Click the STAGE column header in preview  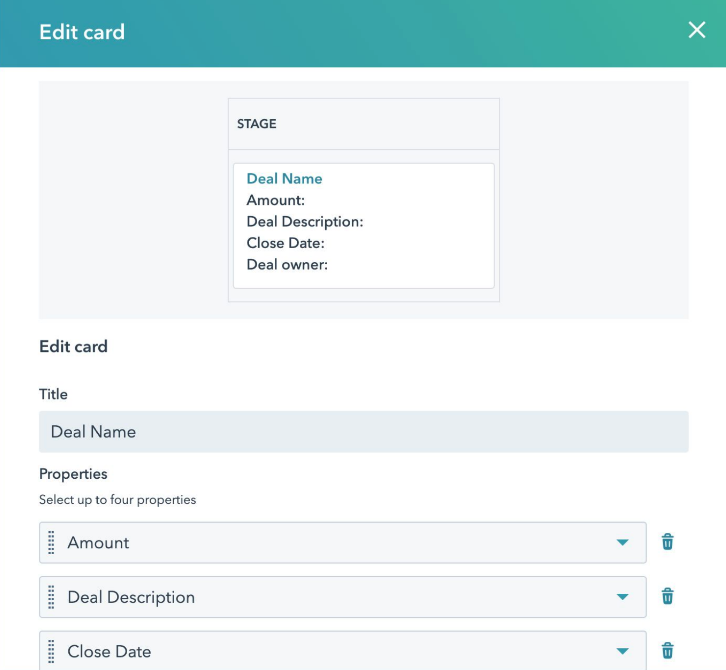coord(257,124)
